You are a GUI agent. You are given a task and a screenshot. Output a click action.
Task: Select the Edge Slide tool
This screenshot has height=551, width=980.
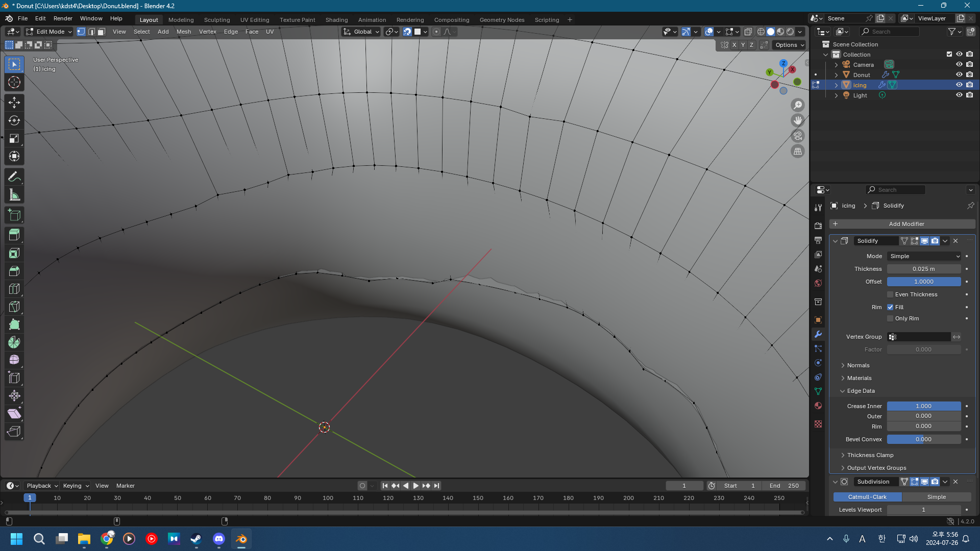pos(14,378)
